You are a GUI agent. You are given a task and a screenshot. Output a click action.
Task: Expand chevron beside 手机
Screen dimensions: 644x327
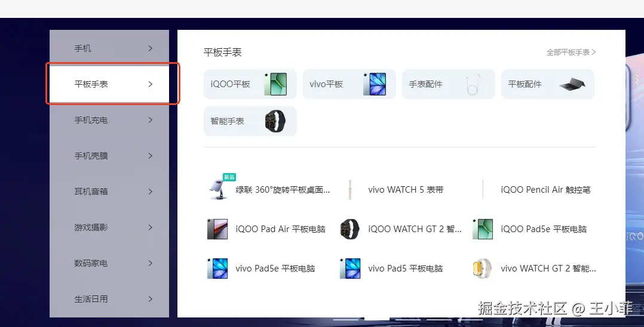[x=151, y=48]
